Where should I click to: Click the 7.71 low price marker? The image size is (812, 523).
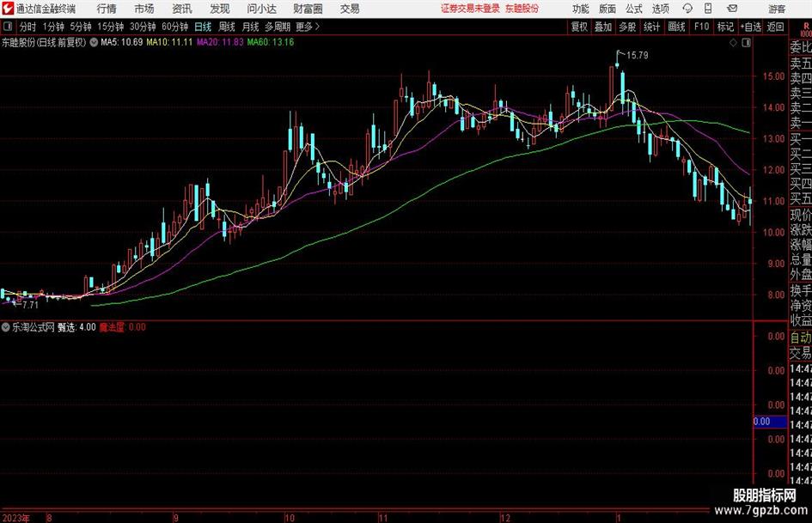(x=31, y=305)
